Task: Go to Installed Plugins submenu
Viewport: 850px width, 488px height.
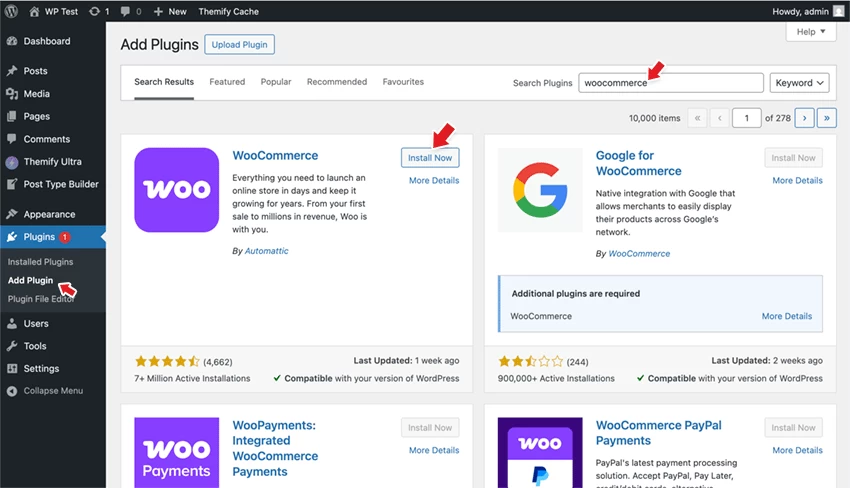Action: pyautogui.click(x=40, y=262)
